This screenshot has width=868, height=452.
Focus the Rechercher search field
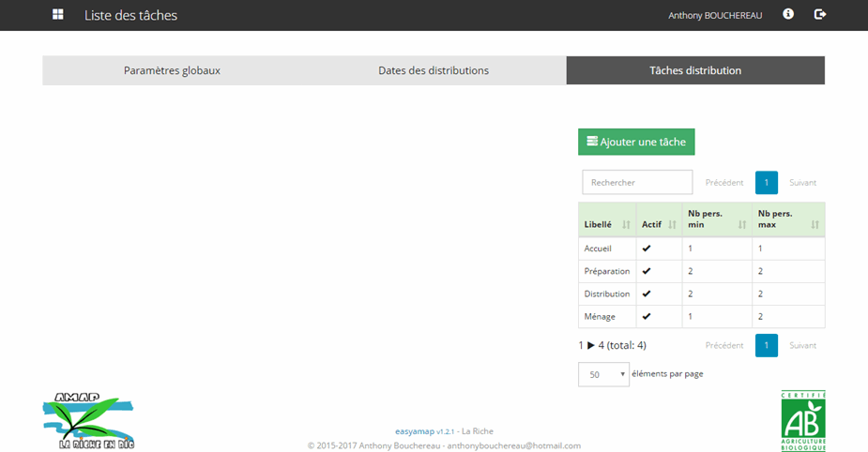click(x=637, y=182)
